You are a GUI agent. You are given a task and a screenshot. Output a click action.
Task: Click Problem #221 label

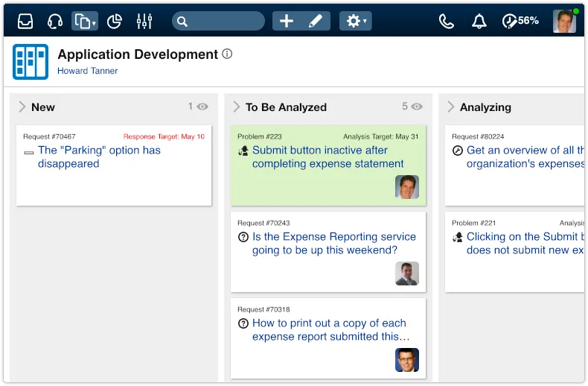click(473, 223)
